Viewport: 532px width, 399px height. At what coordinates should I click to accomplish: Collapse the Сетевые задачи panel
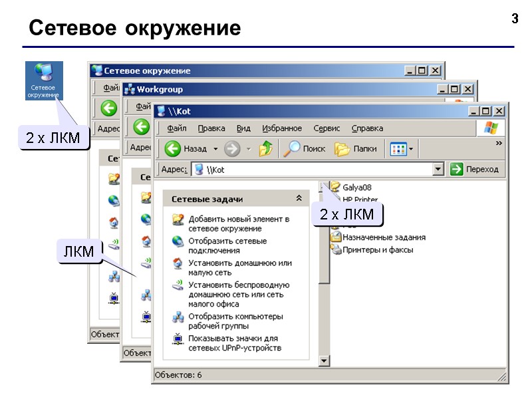(299, 198)
